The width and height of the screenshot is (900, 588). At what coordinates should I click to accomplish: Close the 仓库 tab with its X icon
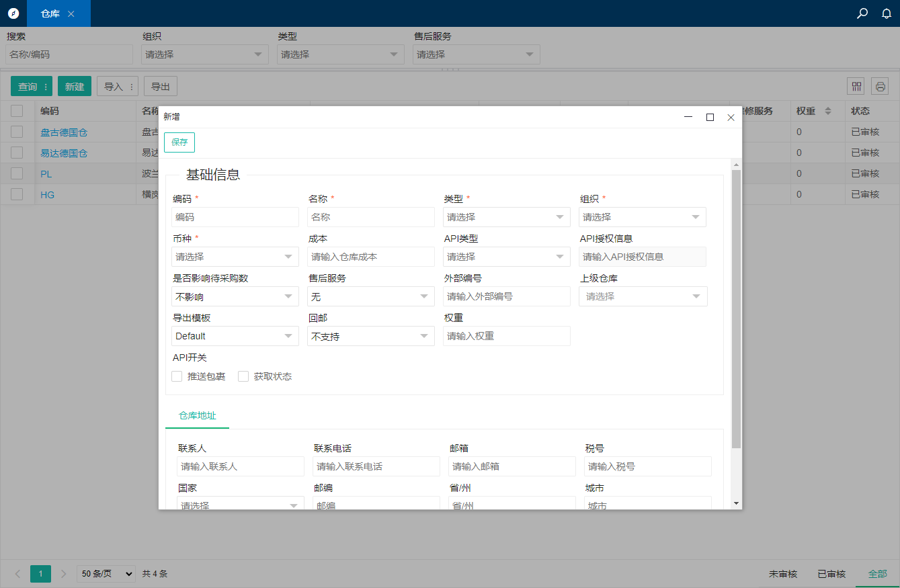click(71, 13)
